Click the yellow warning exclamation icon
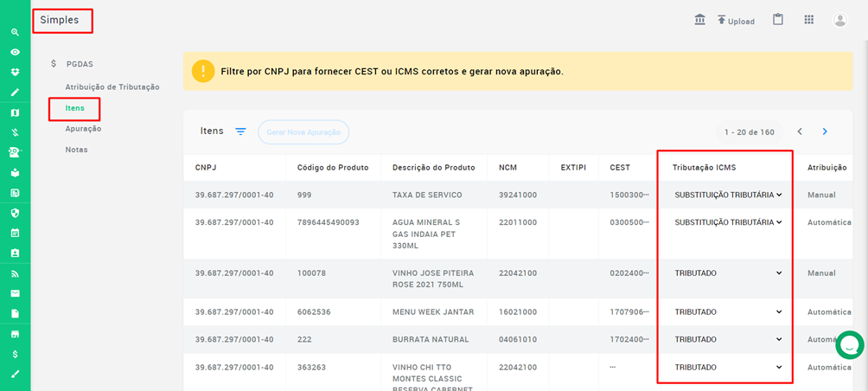 pyautogui.click(x=203, y=71)
